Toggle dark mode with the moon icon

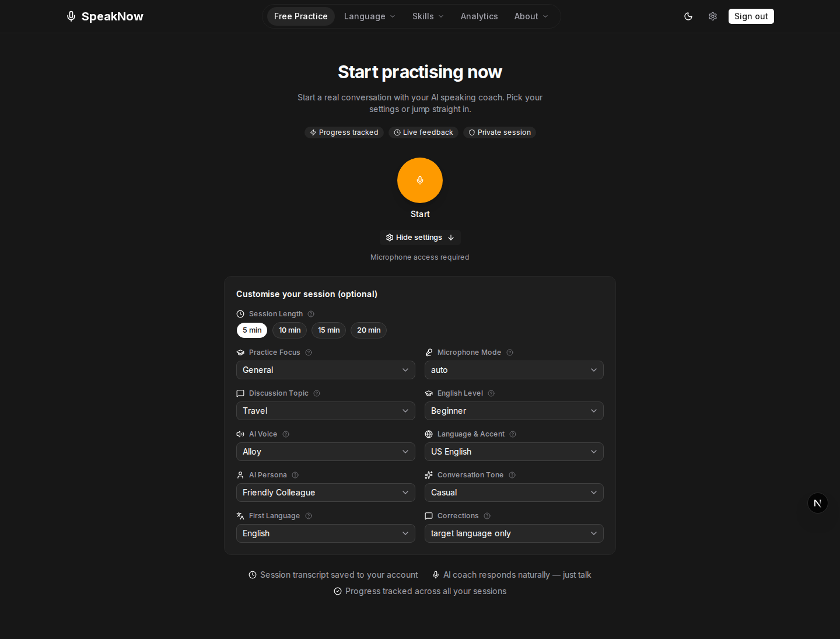coord(688,16)
